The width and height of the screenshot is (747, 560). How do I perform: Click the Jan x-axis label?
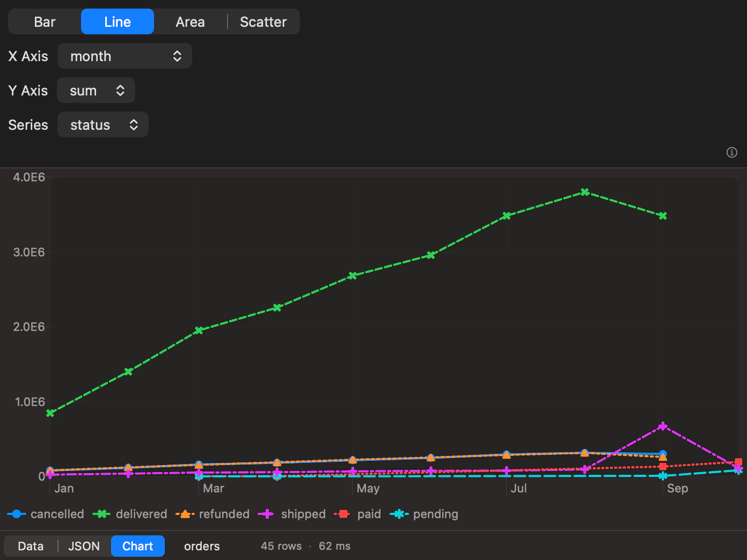click(x=64, y=488)
